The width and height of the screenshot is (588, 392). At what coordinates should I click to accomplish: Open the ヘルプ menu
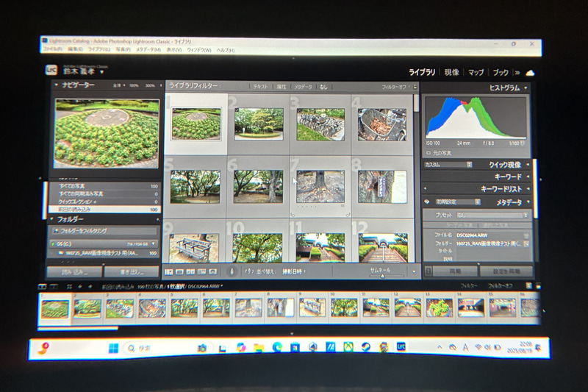(x=226, y=50)
